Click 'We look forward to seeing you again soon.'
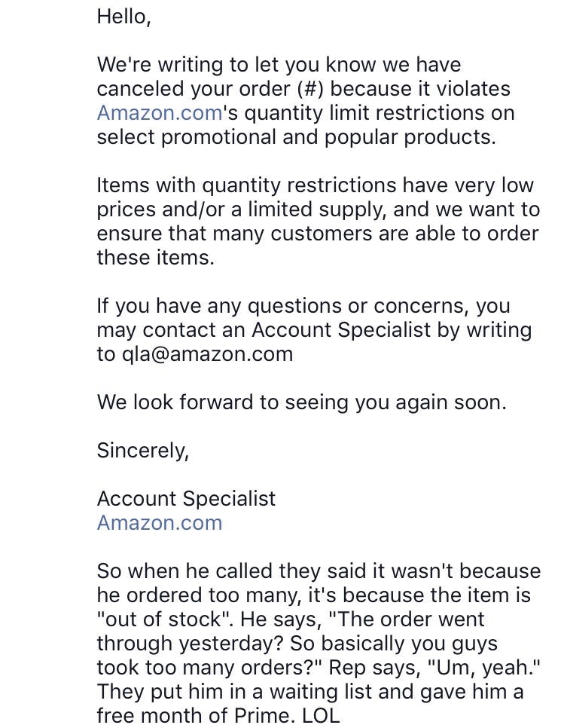The image size is (564, 728). click(x=301, y=402)
